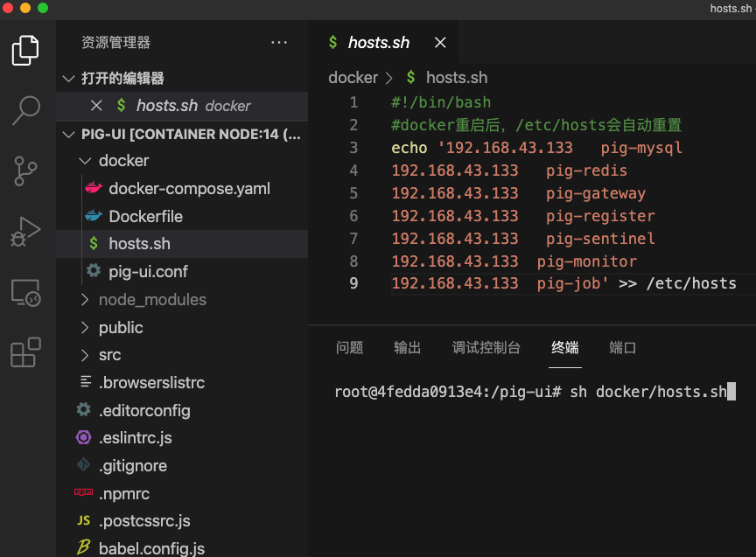The width and height of the screenshot is (756, 557).
Task: Click shell icon in hosts.sh editor tab
Action: click(332, 42)
